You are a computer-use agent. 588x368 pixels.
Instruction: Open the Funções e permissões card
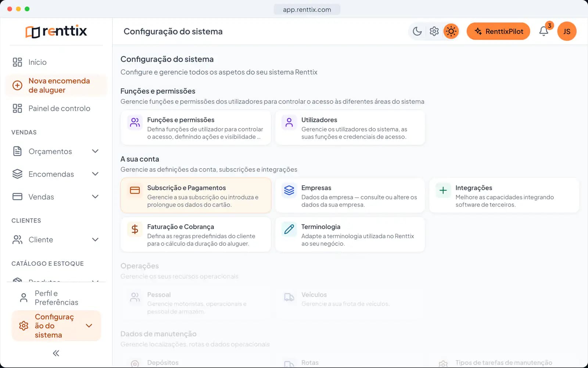(x=196, y=128)
